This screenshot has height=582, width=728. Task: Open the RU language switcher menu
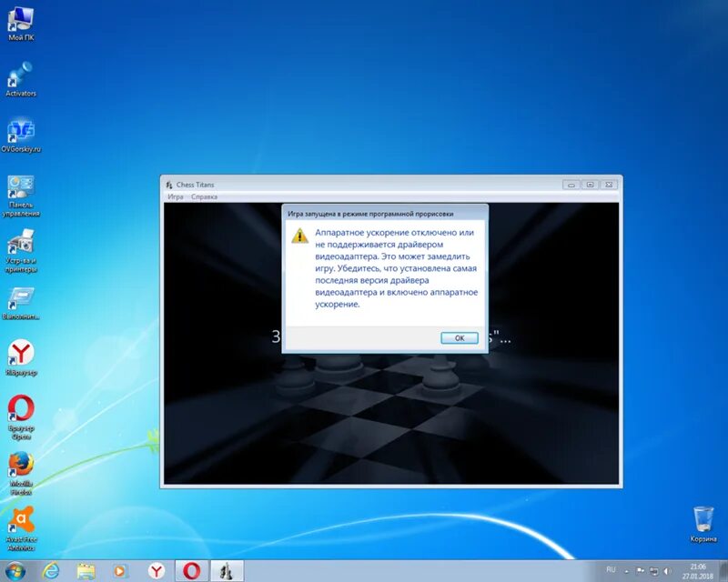612,571
